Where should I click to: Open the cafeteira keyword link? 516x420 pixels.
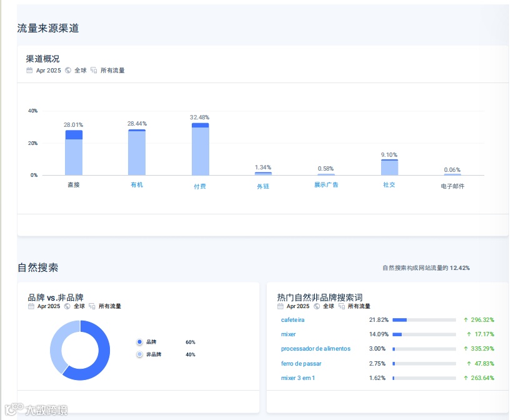(292, 319)
